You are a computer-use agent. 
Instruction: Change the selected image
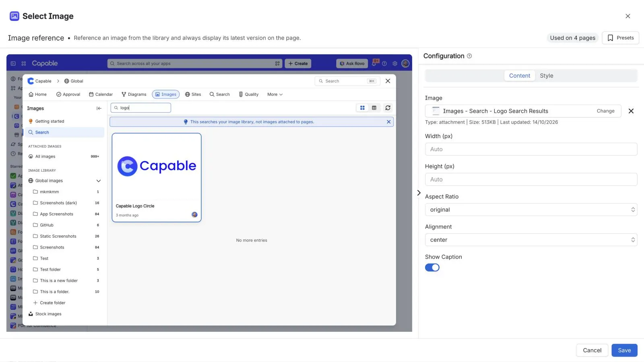click(605, 111)
